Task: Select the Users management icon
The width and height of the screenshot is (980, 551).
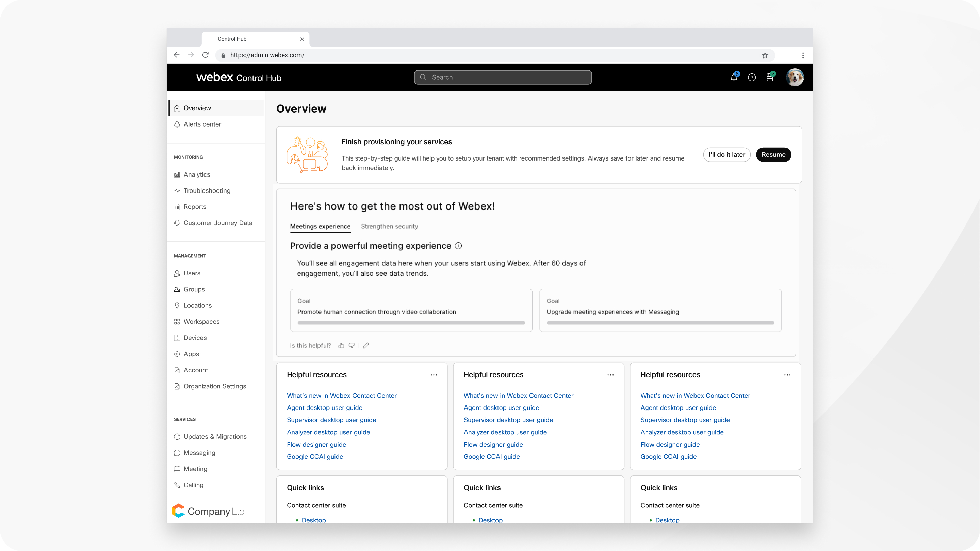Action: (176, 273)
